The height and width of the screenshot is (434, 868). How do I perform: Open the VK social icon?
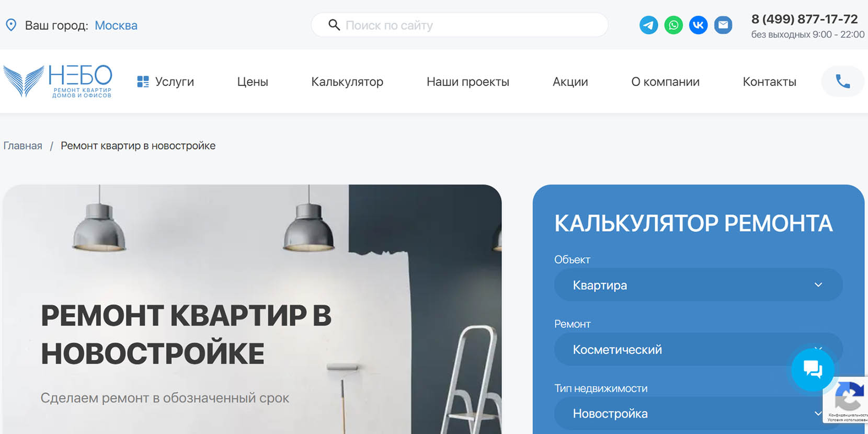point(698,25)
